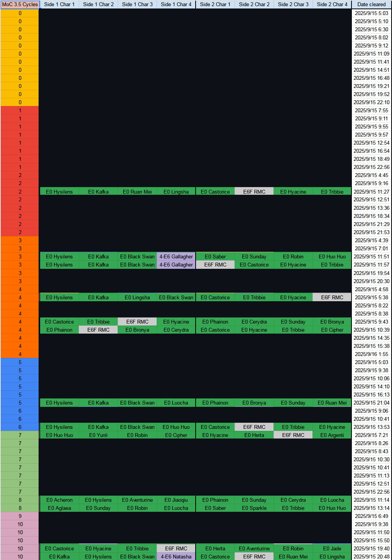Select the "Side 1 Char 3" column header

click(137, 4)
